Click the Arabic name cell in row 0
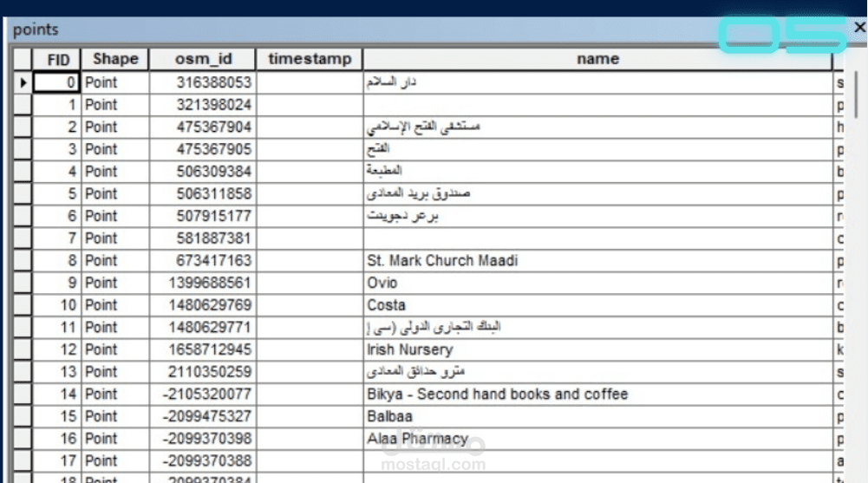The width and height of the screenshot is (868, 483). 597,82
